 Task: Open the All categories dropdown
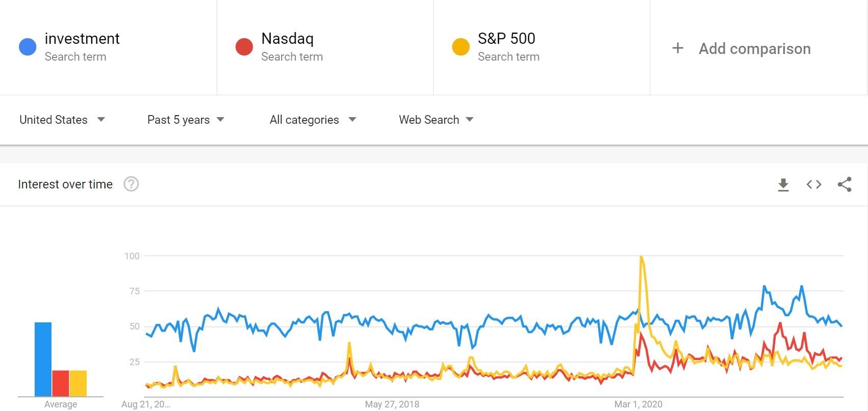(312, 120)
